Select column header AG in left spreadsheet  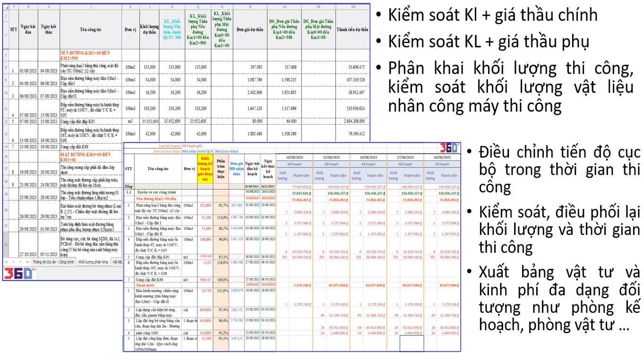click(x=352, y=7)
